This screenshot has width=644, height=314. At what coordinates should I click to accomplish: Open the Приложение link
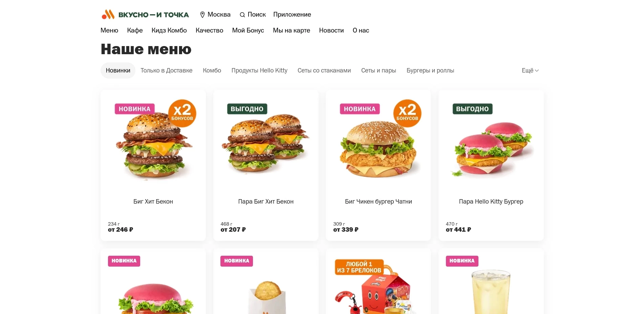pyautogui.click(x=292, y=15)
